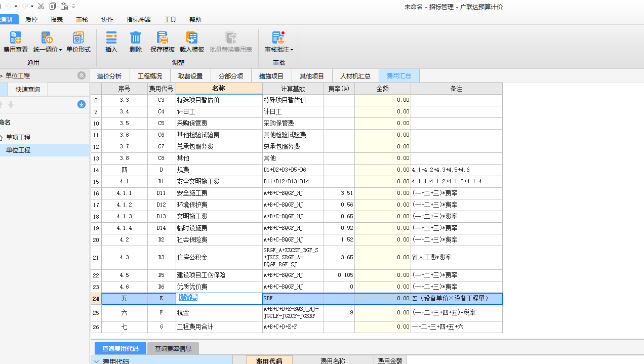Select the 查询费率信息 tab
This screenshot has height=364, width=644.
pyautogui.click(x=173, y=348)
